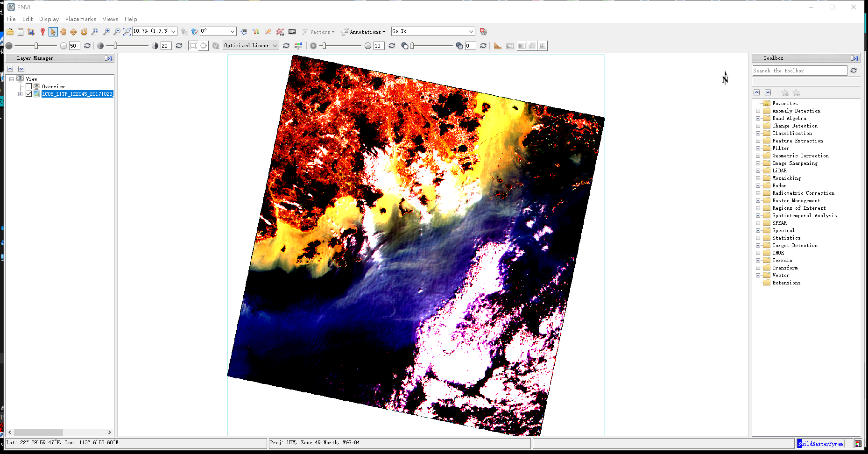Refresh the stretch with the reload icon
Viewport: 868px width, 454px height.
(287, 45)
